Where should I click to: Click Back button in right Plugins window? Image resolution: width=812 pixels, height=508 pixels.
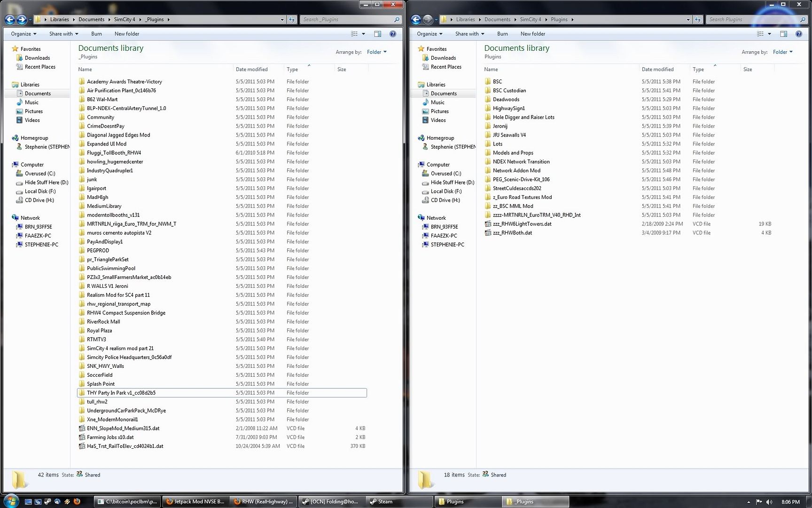click(x=415, y=19)
